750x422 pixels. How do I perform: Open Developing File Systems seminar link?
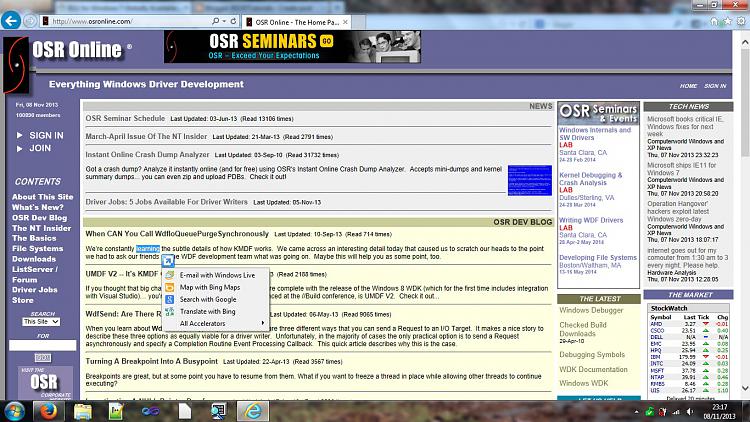(598, 257)
